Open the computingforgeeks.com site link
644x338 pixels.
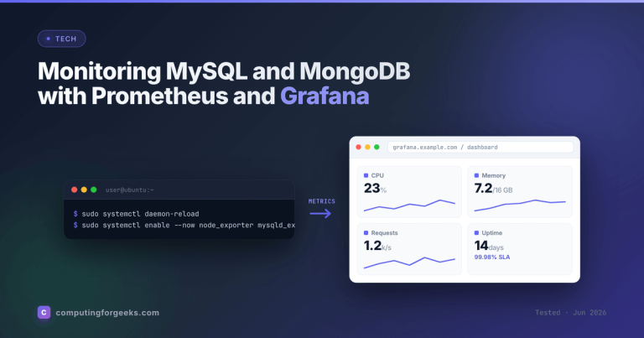pos(107,313)
